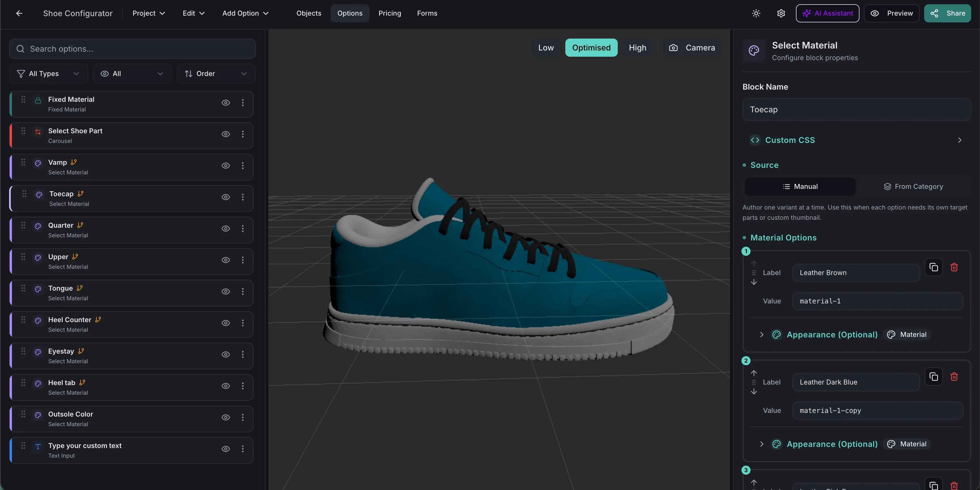Open the All visibility filter dropdown
Viewport: 980px width, 490px height.
[x=132, y=74]
